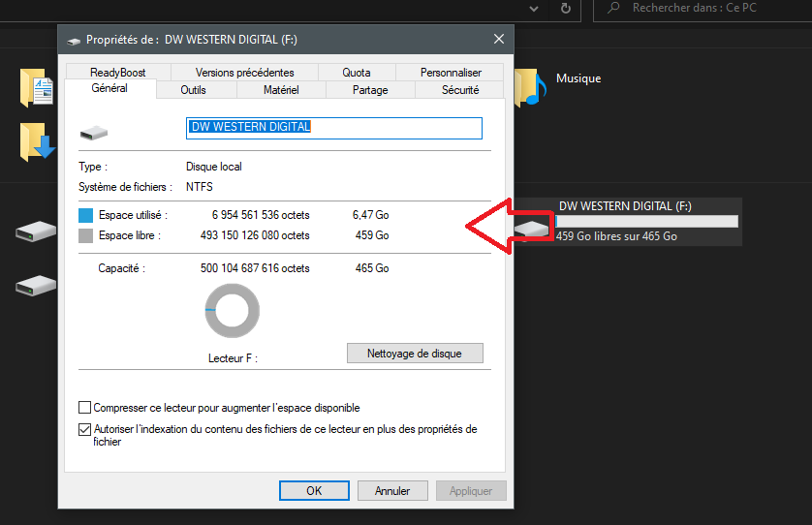Select the Général tab
The width and height of the screenshot is (812, 525).
109,88
